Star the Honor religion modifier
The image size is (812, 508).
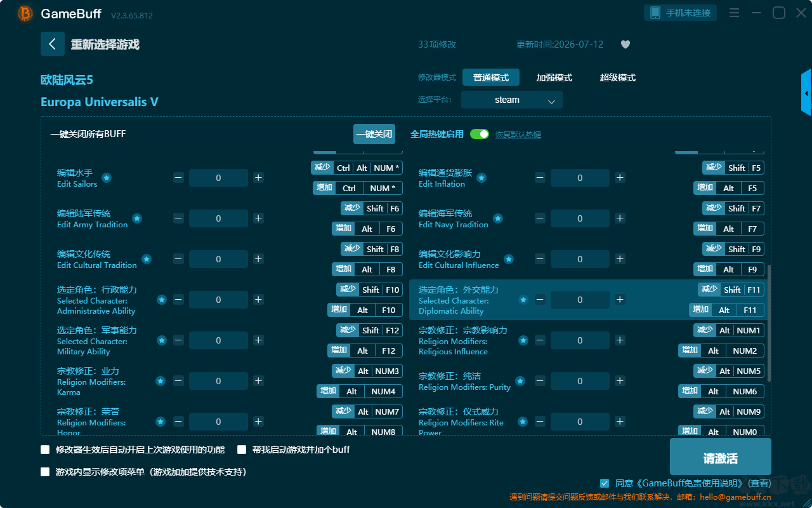160,422
